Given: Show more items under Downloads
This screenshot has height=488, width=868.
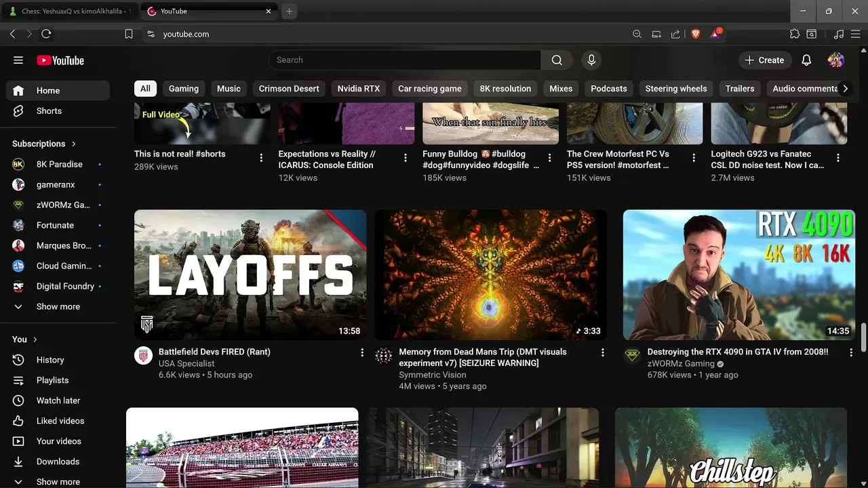Looking at the screenshot, I should [x=58, y=481].
